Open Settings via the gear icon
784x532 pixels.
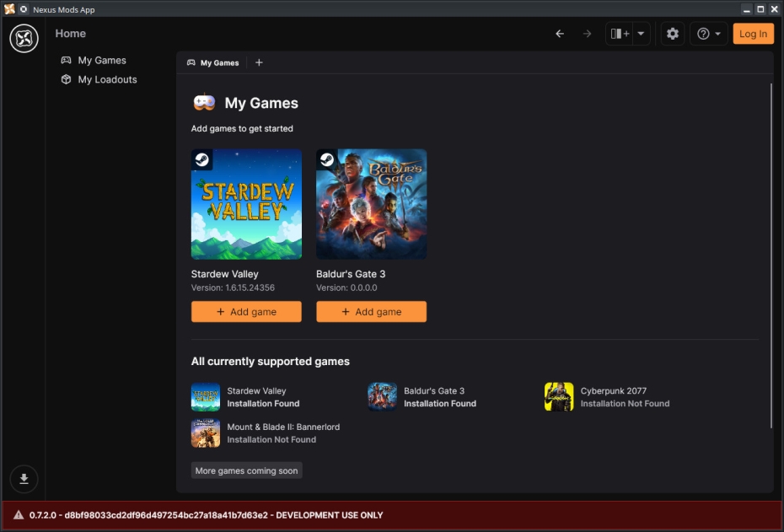click(x=673, y=34)
